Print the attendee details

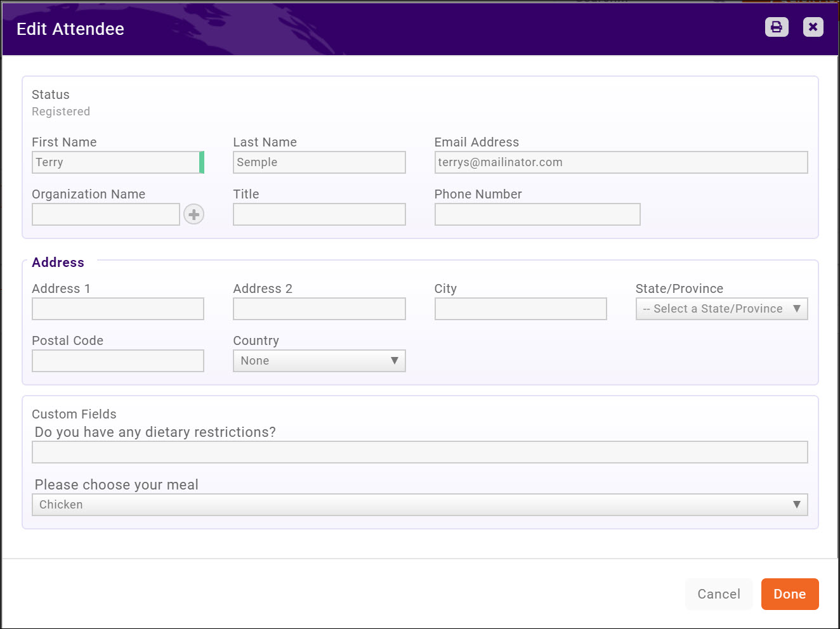[776, 27]
